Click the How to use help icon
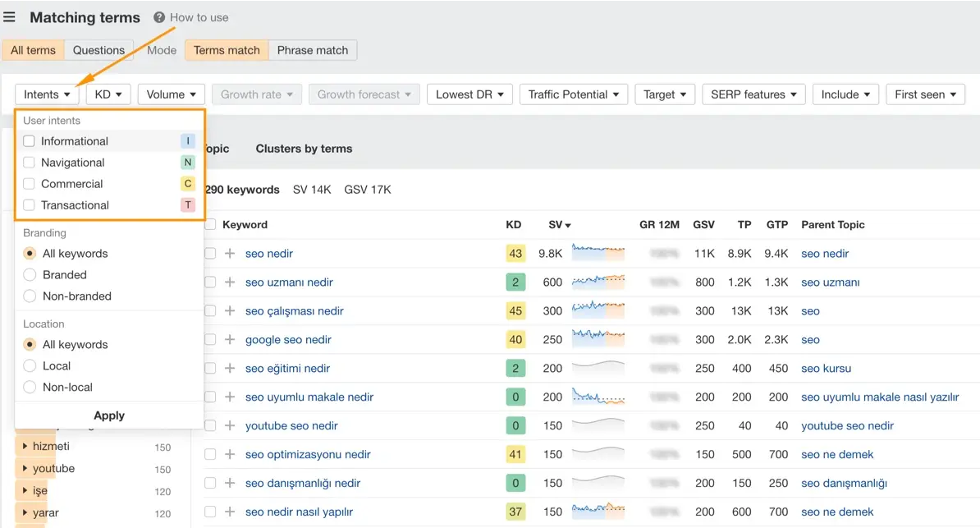The height and width of the screenshot is (528, 980). point(159,17)
